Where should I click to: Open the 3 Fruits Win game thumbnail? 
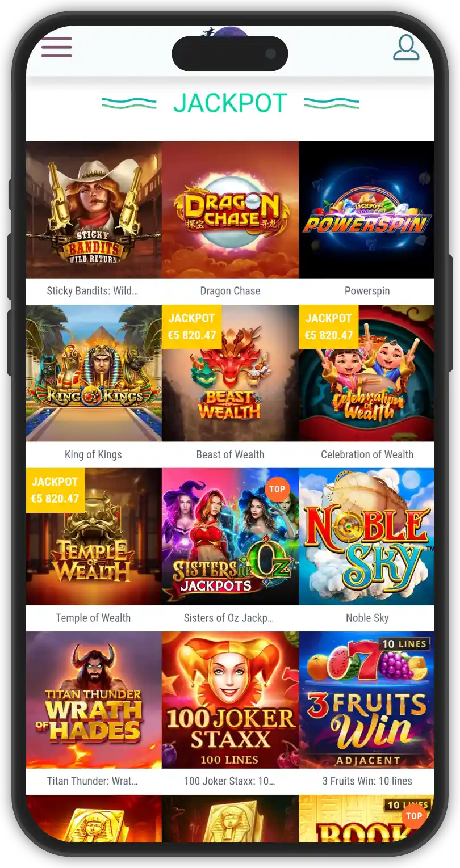(x=366, y=700)
